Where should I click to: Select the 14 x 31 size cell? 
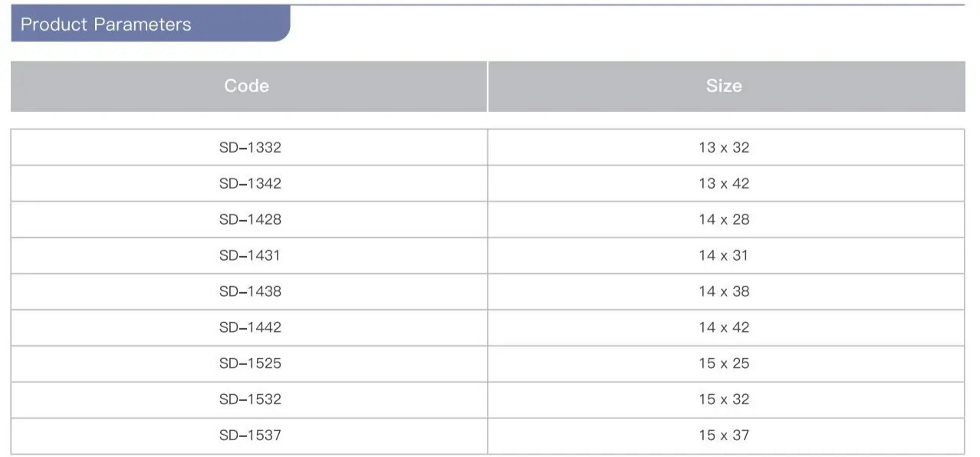pos(724,255)
